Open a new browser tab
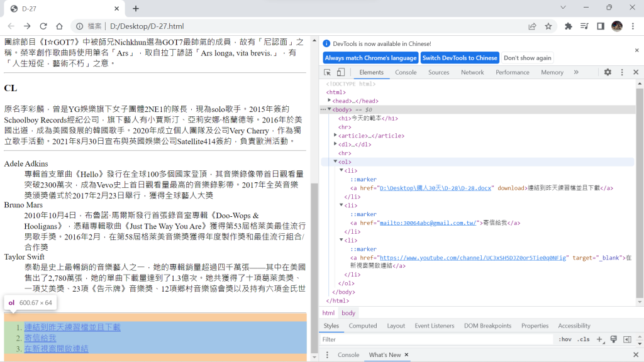Viewport: 644px width, 362px height. tap(136, 9)
